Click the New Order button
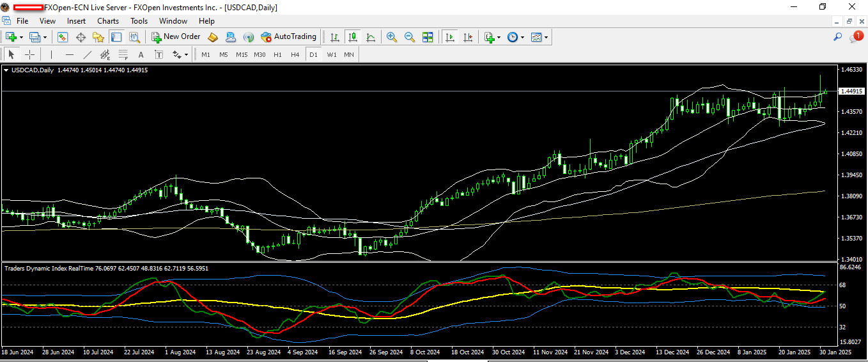Viewport: 868px width, 362px height. click(176, 37)
